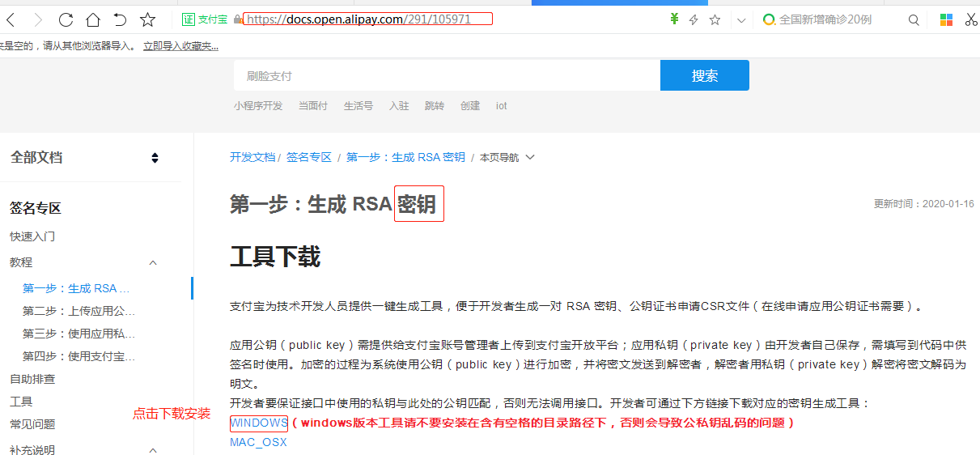Click the blue 搜索 button

click(705, 75)
